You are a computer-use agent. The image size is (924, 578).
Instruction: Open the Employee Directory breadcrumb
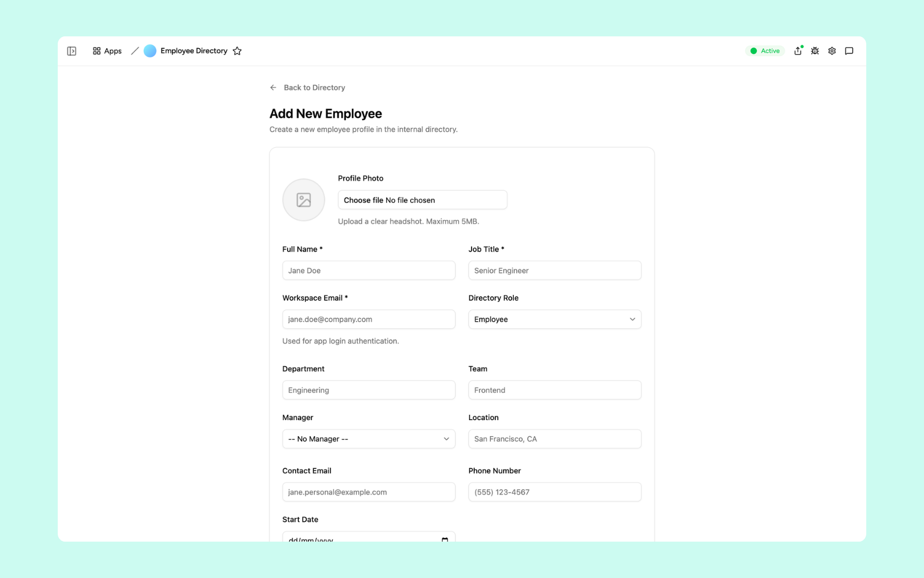click(x=194, y=51)
